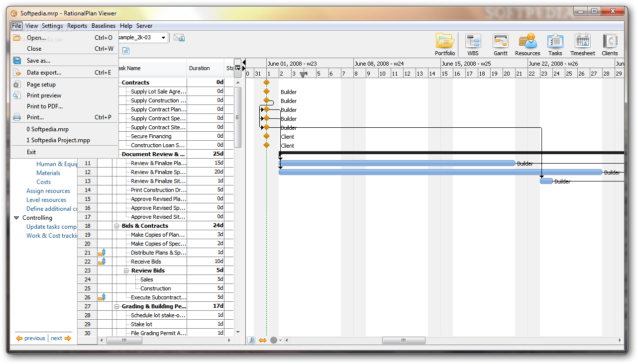Click the Contracts summary milestone diamond
This screenshot has height=364, width=638.
click(x=266, y=83)
